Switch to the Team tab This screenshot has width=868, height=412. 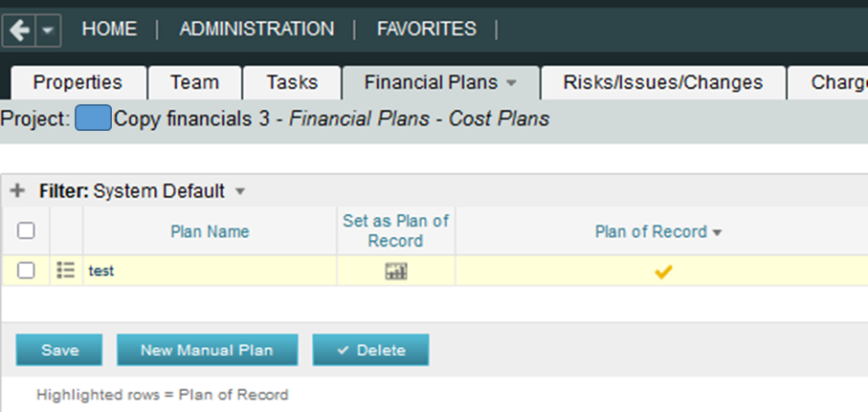click(x=194, y=82)
